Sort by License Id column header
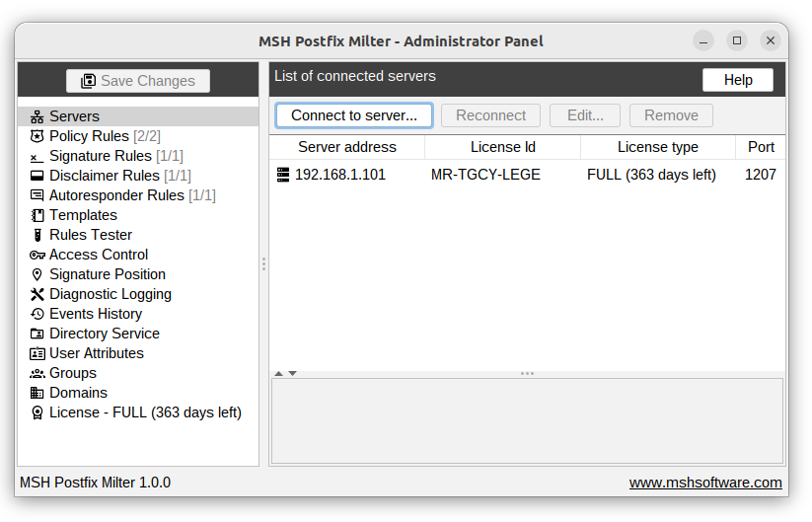Viewport: 812px width, 522px height. (503, 147)
